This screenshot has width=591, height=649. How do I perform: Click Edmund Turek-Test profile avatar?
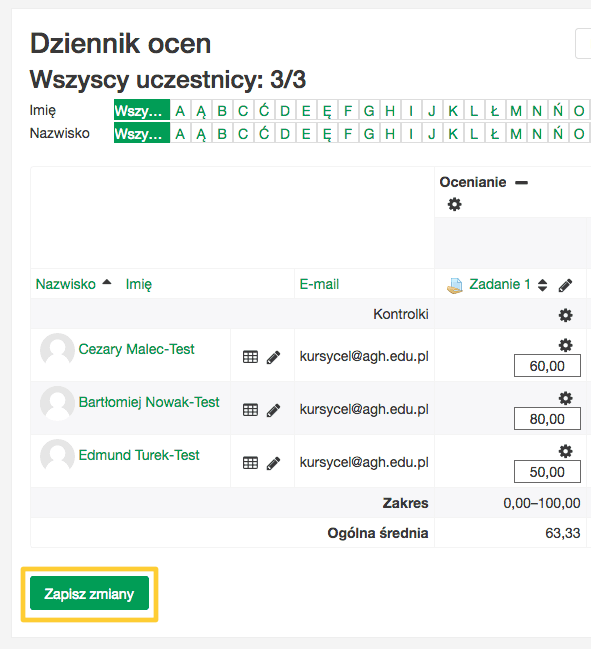pyautogui.click(x=57, y=456)
